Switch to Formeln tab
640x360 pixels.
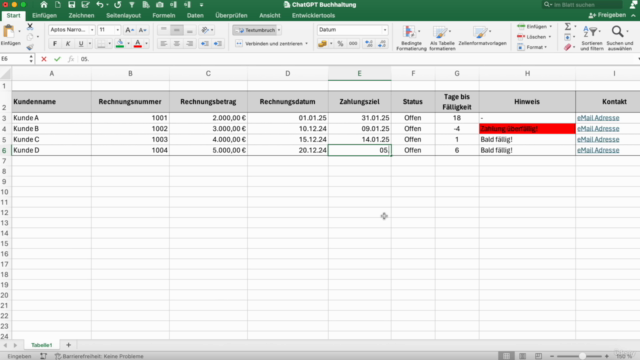coord(164,16)
